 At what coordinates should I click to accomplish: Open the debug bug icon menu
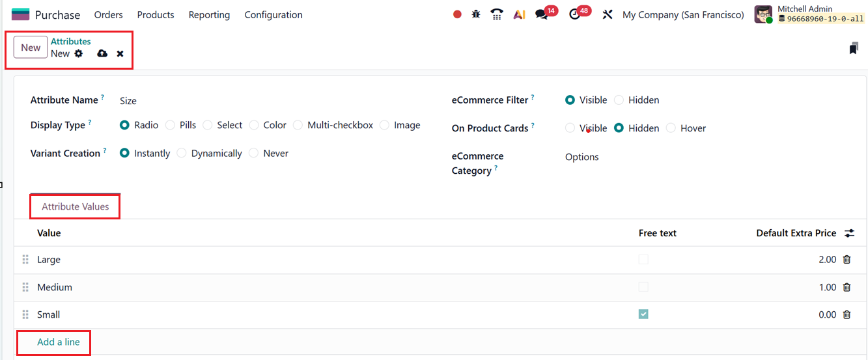[x=476, y=14]
